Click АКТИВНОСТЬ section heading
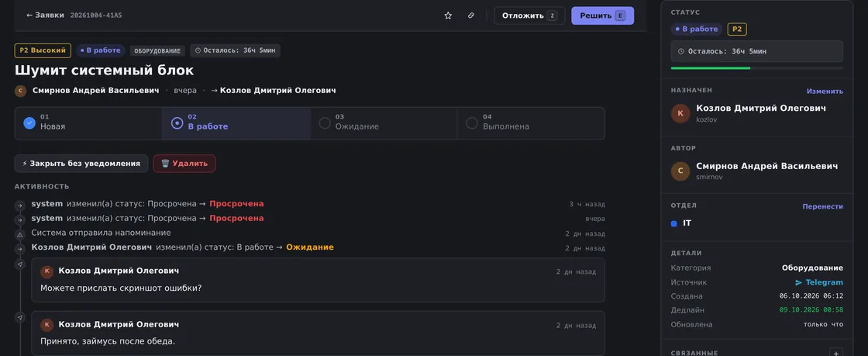The image size is (868, 356). pos(42,187)
